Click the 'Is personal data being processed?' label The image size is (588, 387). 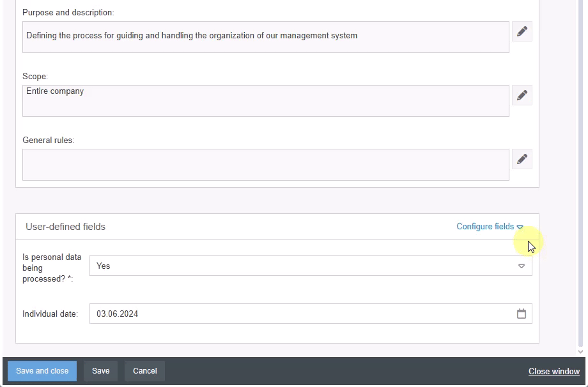pyautogui.click(x=52, y=268)
